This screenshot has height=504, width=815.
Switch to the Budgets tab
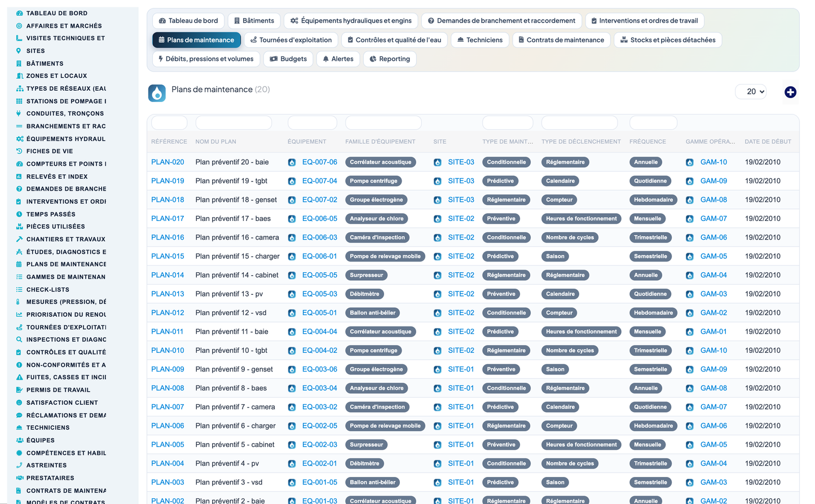tap(288, 59)
